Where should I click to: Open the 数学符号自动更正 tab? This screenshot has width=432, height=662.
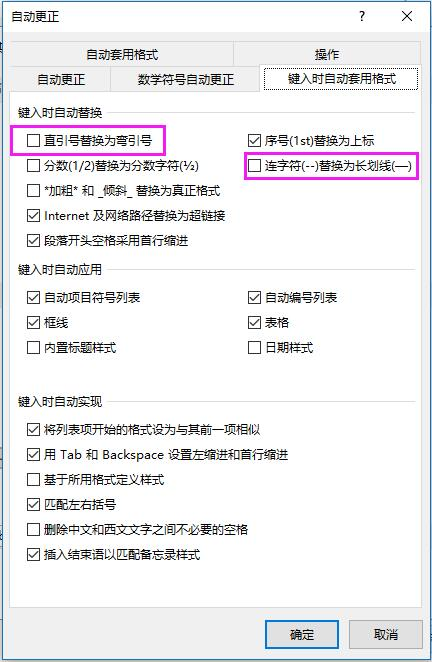click(185, 79)
